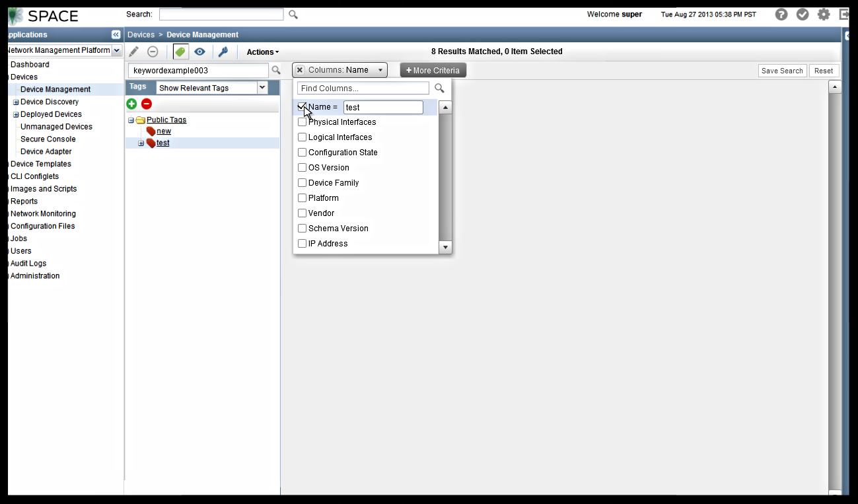
Task: Check the Device Family checkbox
Action: coord(302,183)
